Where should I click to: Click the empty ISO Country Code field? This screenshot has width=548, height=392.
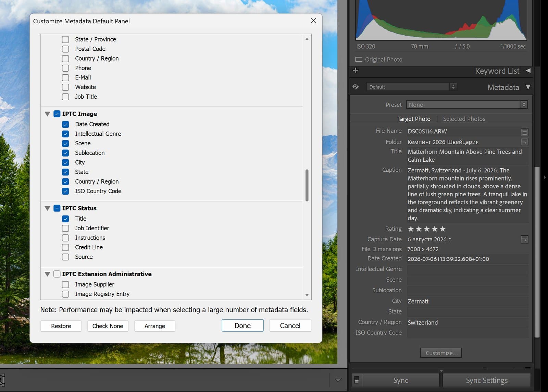[468, 333]
